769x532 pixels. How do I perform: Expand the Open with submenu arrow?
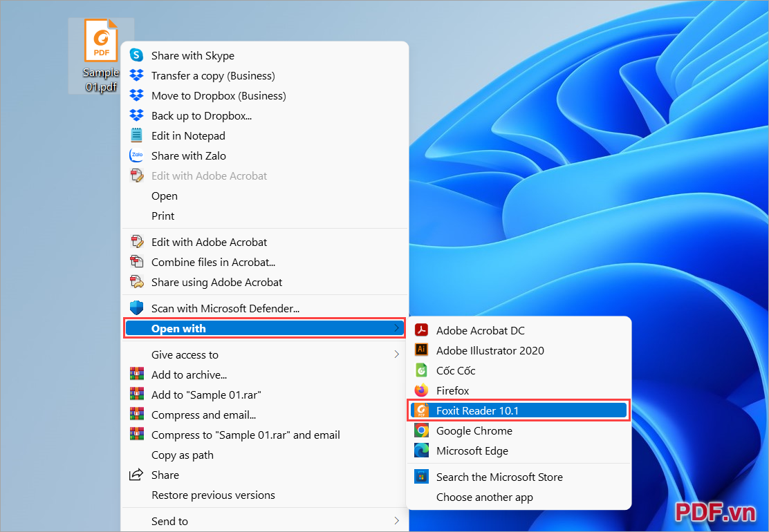[397, 328]
